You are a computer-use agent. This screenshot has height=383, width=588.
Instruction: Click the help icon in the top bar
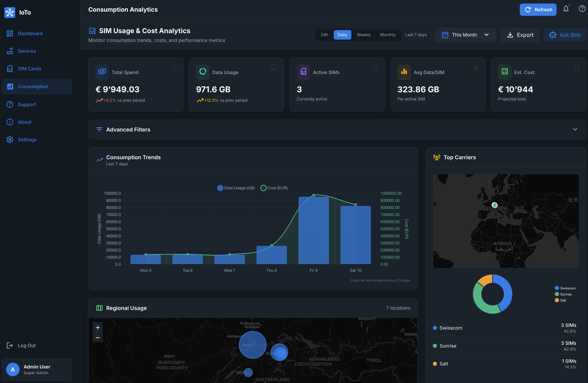coord(582,9)
